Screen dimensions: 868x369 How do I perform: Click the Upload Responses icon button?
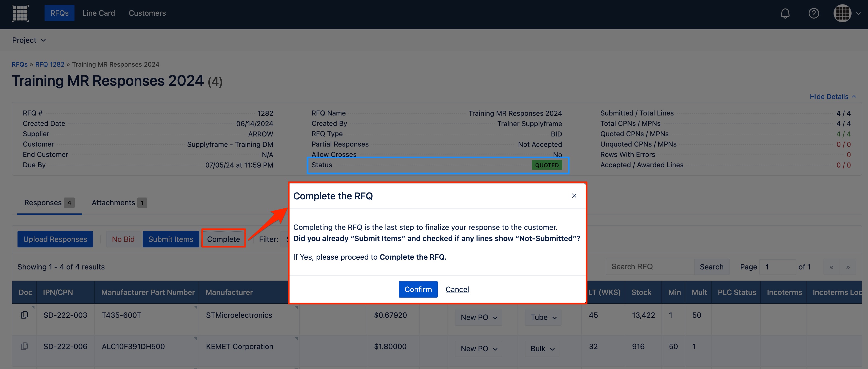55,239
